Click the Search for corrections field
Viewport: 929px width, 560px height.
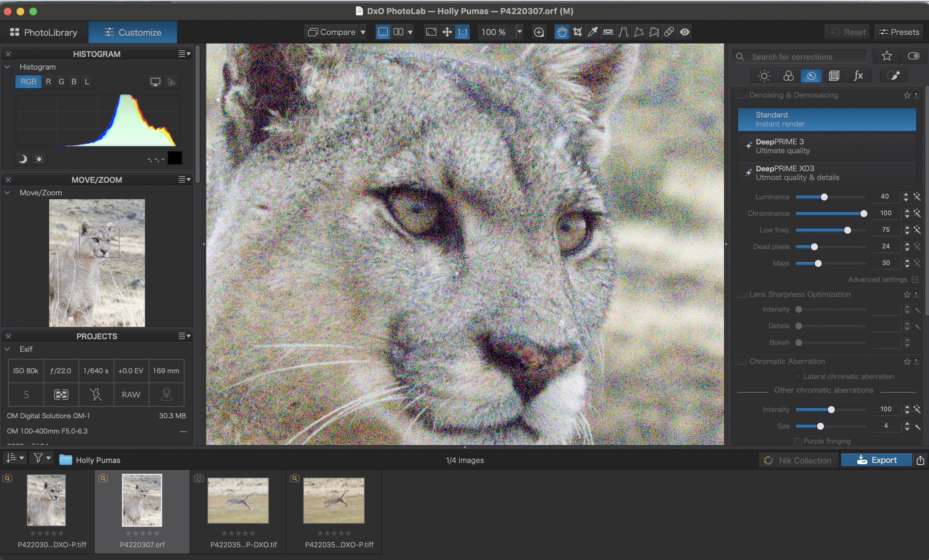[x=800, y=57]
